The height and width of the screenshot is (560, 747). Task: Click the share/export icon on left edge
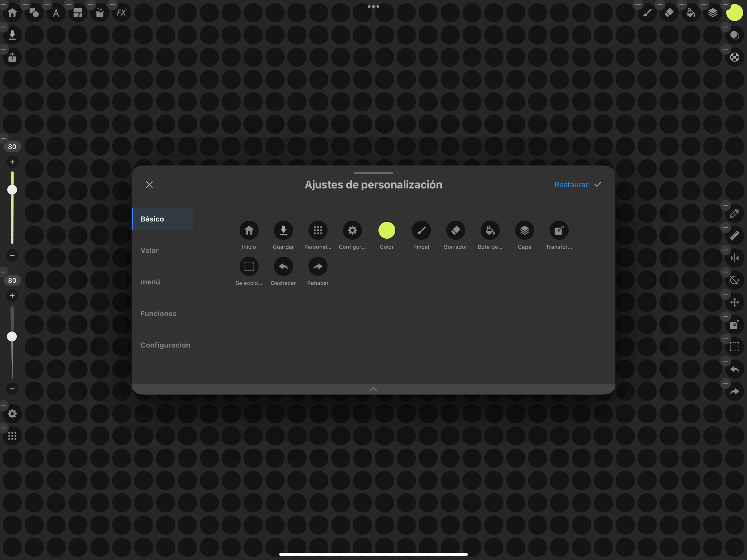coord(12,57)
